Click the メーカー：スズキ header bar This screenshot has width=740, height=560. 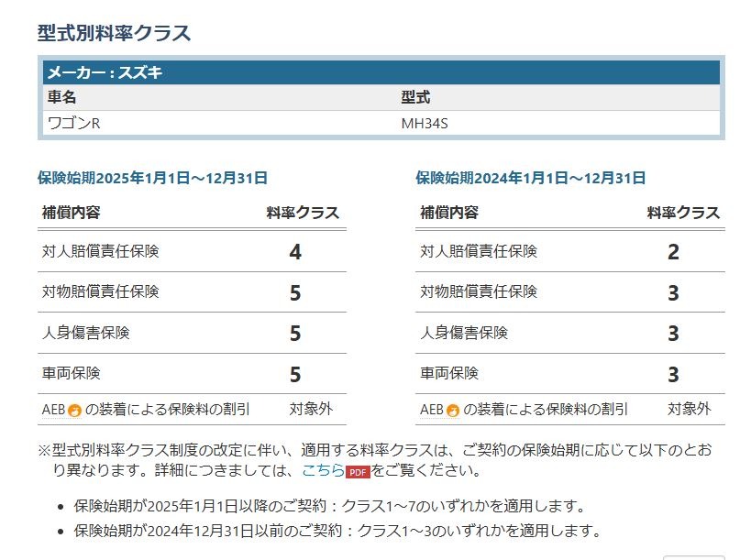point(381,72)
